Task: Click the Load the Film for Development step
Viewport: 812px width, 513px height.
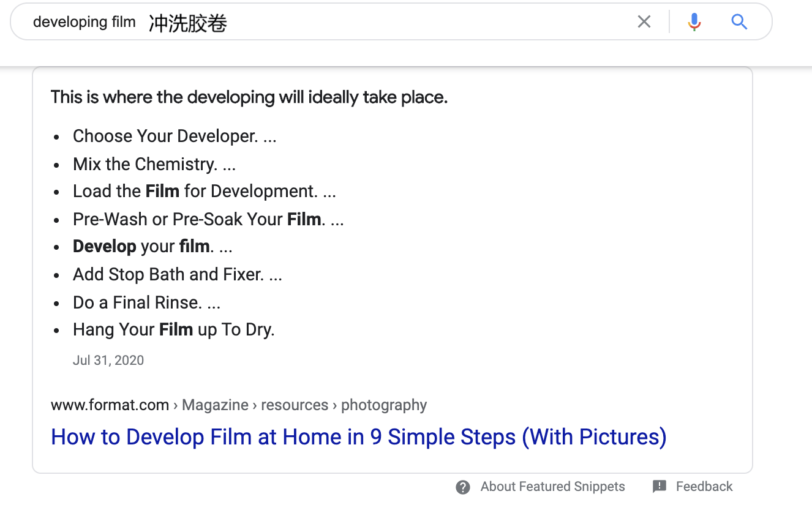Action: pyautogui.click(x=204, y=192)
